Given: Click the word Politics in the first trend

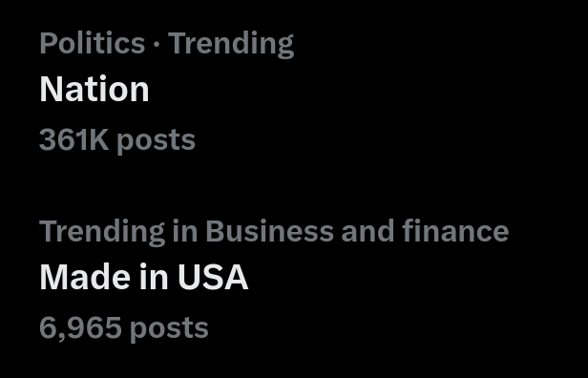Looking at the screenshot, I should (93, 43).
